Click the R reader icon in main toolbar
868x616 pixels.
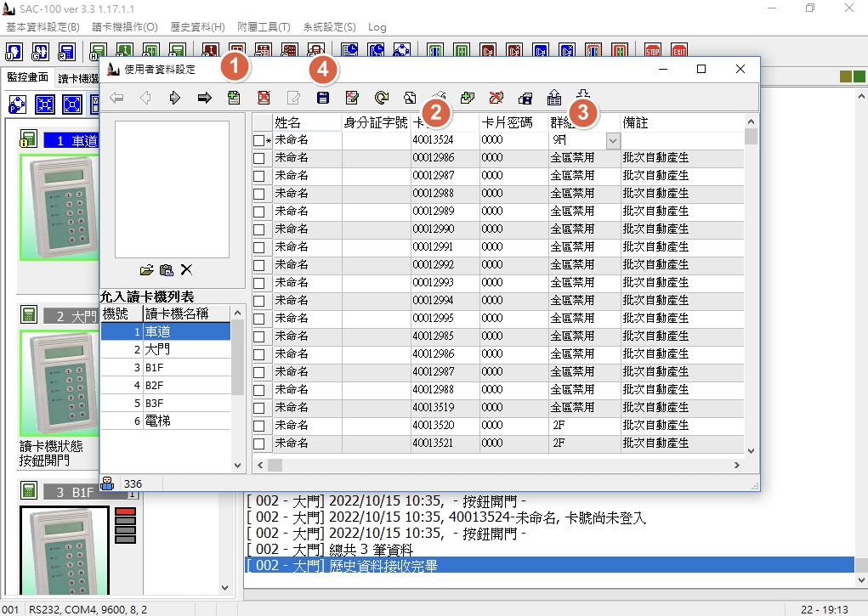[66, 52]
